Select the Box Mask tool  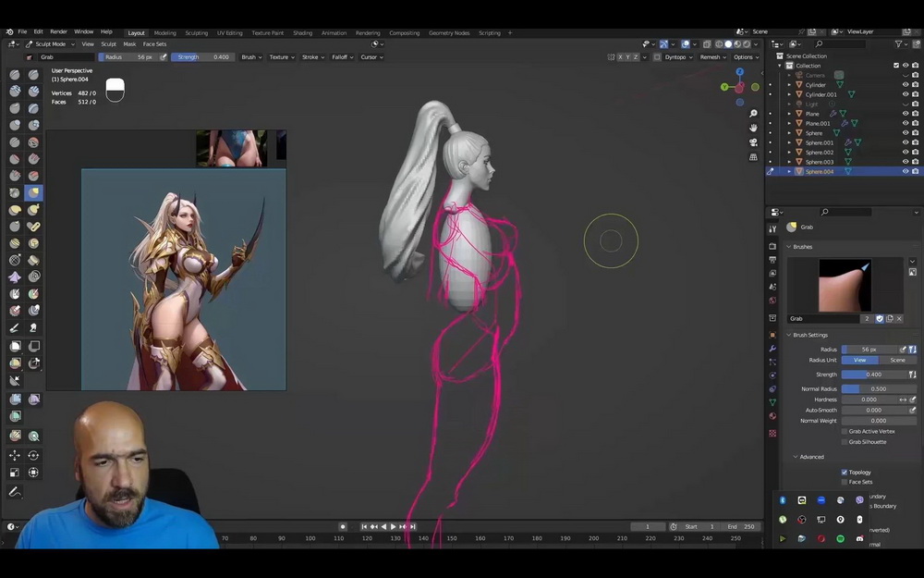[x=15, y=346]
